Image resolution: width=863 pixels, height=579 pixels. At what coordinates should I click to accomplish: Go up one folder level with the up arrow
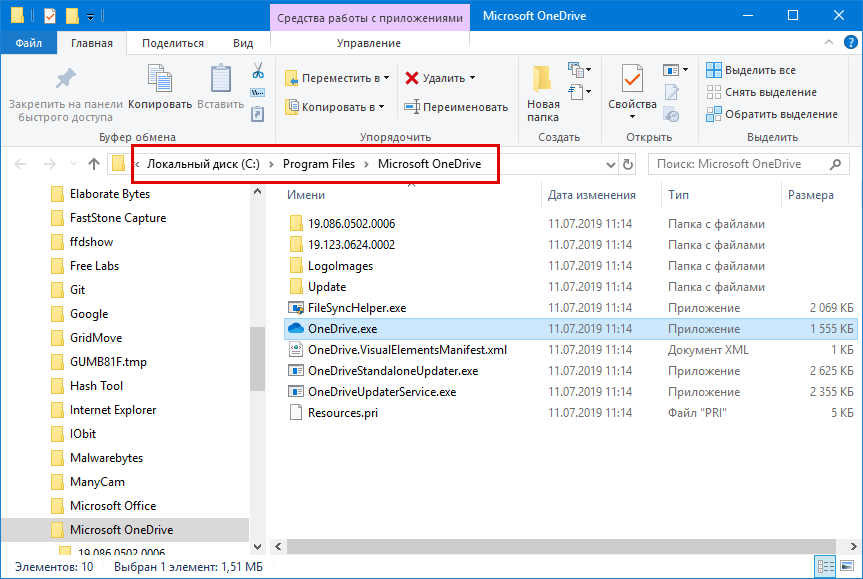click(x=94, y=164)
